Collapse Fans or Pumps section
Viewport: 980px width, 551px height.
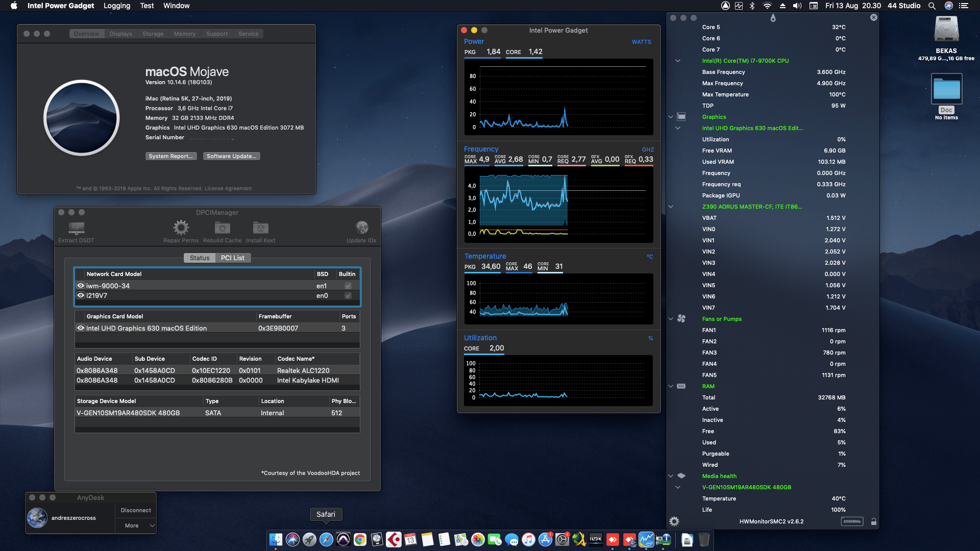click(671, 319)
